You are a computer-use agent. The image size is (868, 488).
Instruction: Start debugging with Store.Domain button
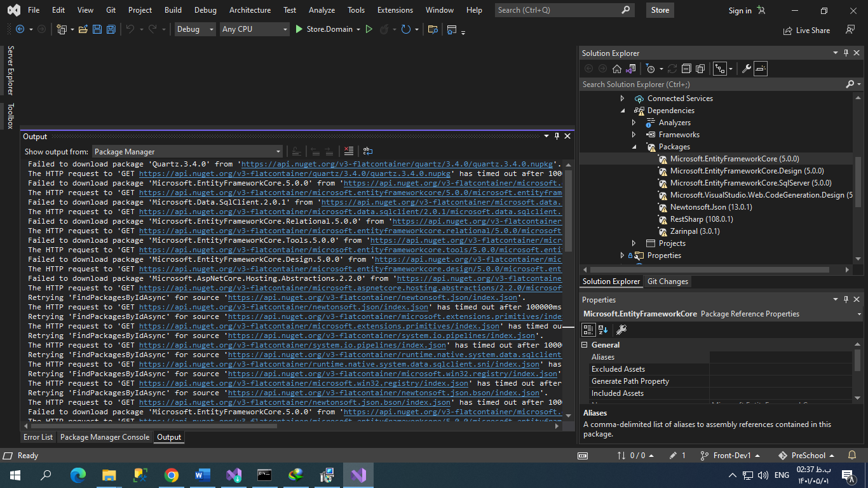point(323,29)
